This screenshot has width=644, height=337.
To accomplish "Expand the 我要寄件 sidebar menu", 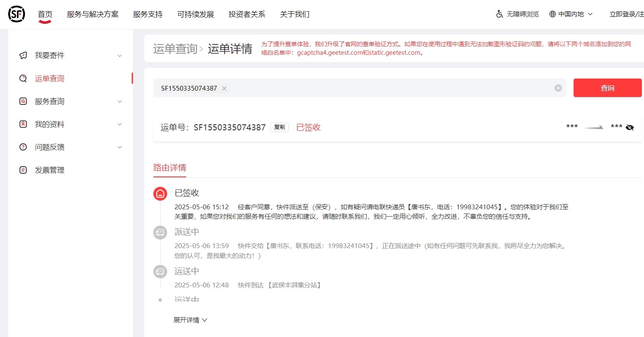I will tap(120, 56).
